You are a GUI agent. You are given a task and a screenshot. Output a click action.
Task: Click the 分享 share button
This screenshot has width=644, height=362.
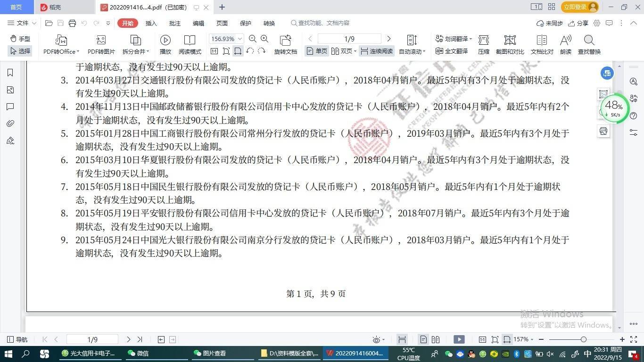pyautogui.click(x=578, y=23)
